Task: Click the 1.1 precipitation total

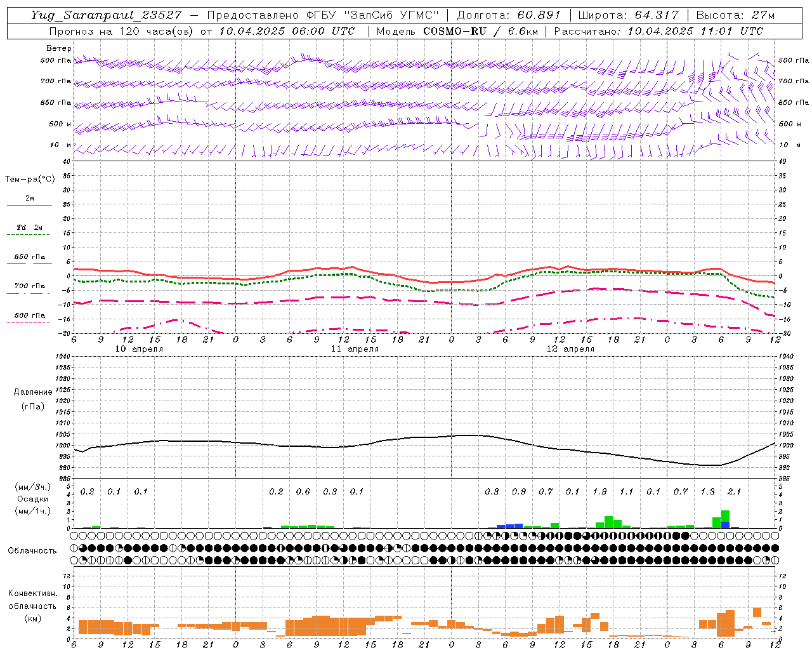Action: 627,491
